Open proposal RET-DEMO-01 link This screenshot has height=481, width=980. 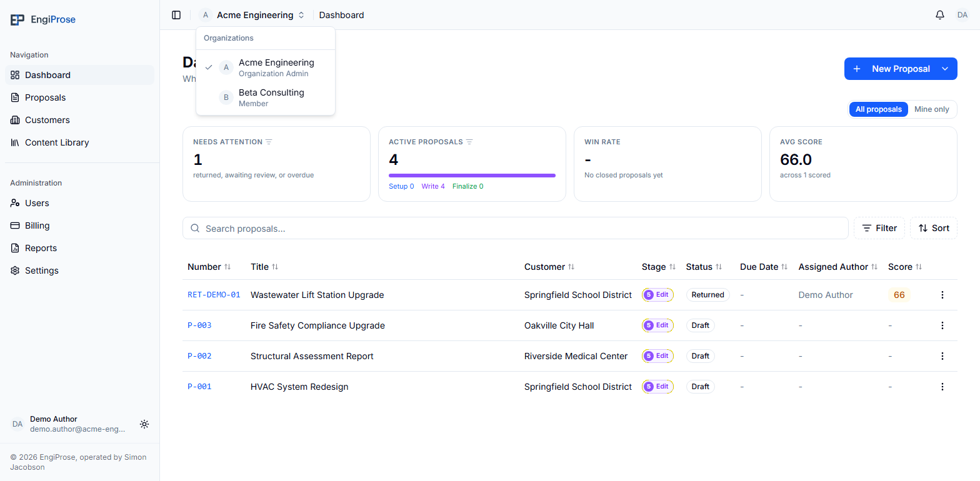click(214, 295)
